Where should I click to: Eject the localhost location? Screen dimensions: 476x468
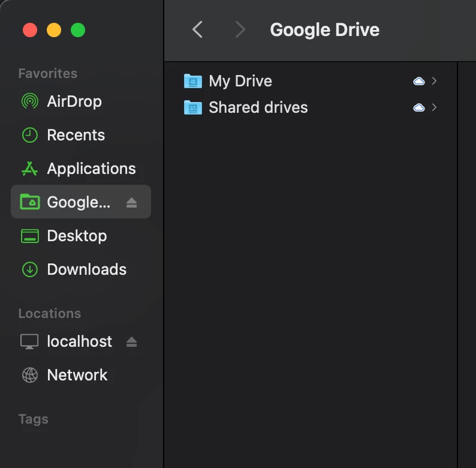[131, 342]
